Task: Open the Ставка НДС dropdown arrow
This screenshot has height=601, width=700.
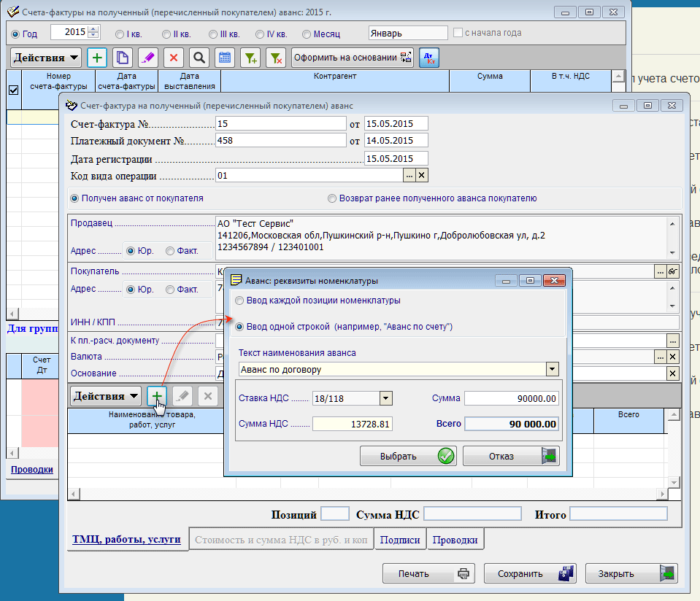Action: [x=385, y=398]
